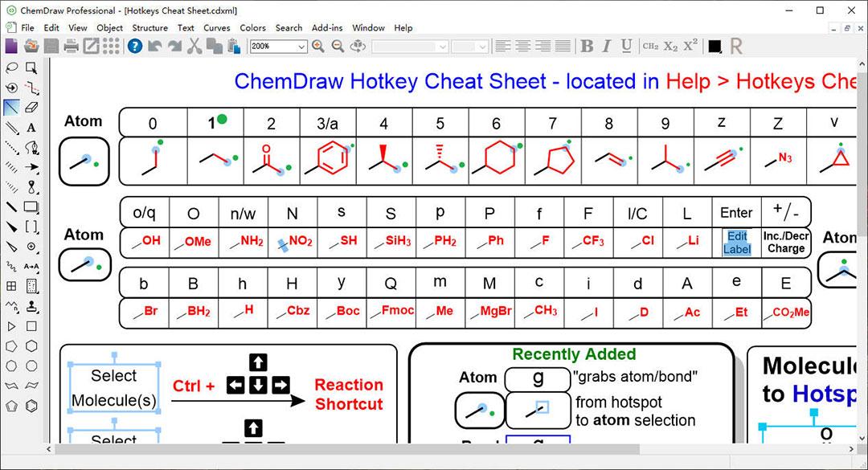Choose the Bold Bond tool

point(11,207)
